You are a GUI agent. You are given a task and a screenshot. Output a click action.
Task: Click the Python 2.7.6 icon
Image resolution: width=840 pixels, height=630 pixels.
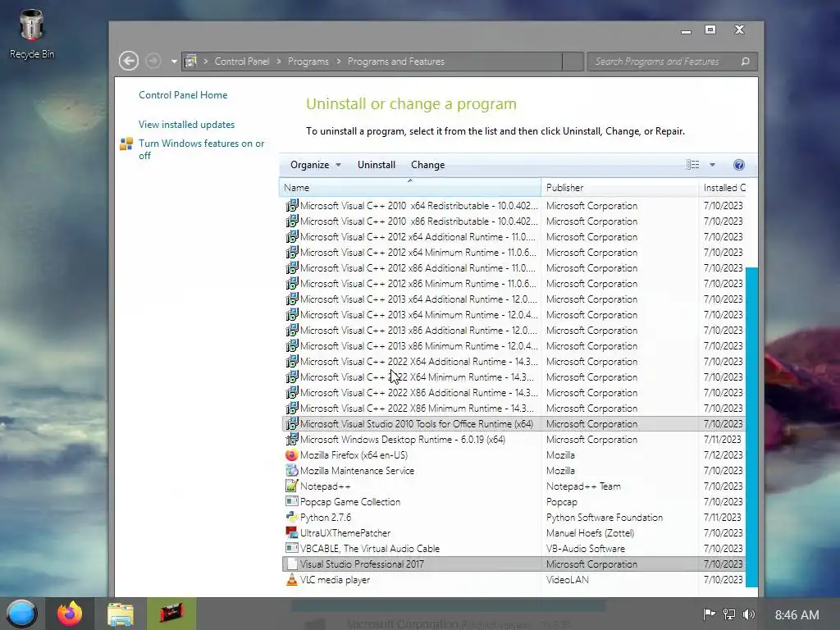(x=292, y=517)
